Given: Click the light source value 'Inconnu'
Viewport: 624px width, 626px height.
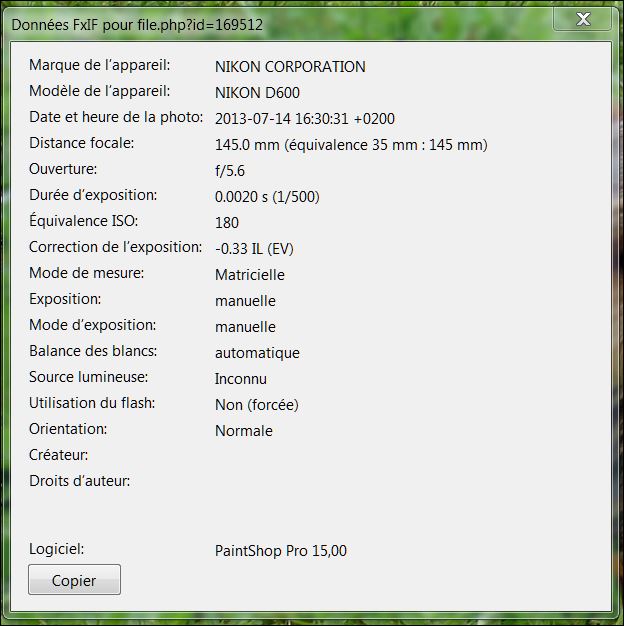Looking at the screenshot, I should click(241, 378).
